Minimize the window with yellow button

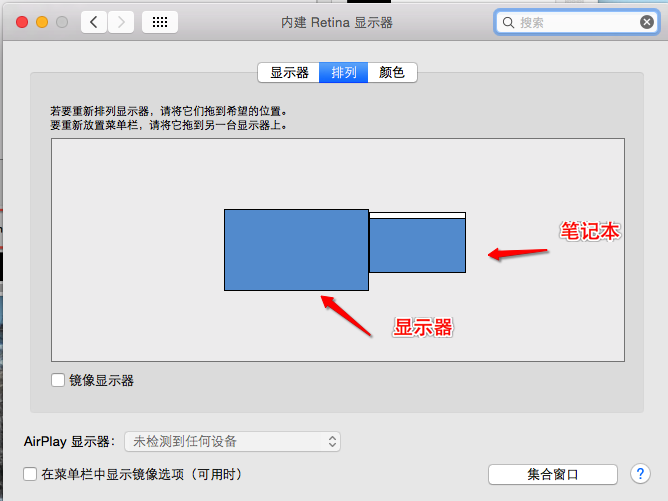(42, 22)
